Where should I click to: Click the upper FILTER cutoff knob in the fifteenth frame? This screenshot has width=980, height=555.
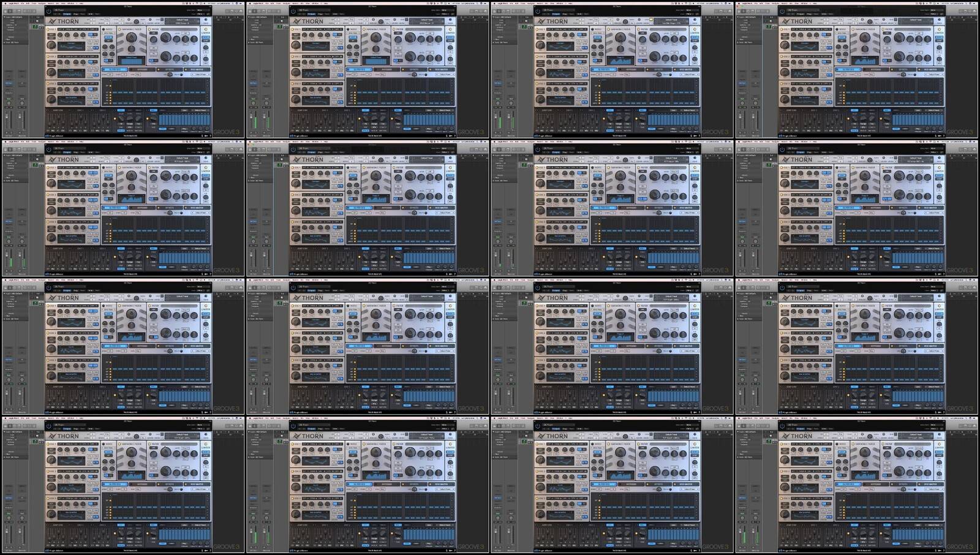click(656, 453)
